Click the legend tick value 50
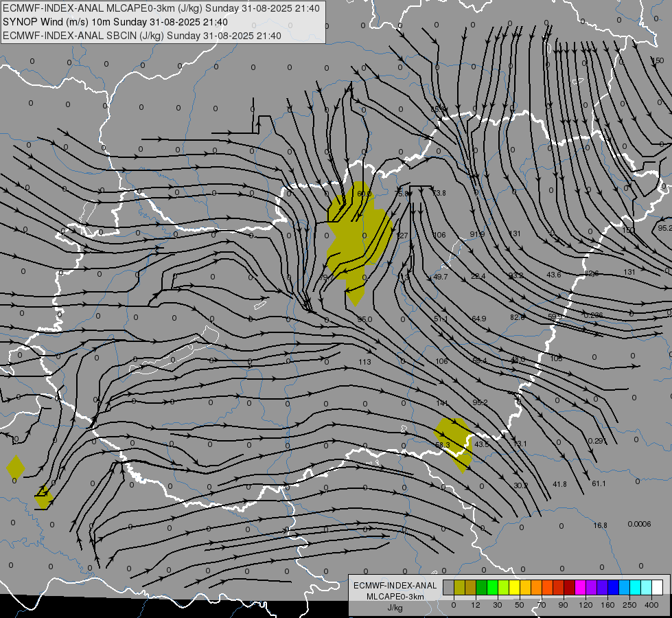 [x=520, y=605]
